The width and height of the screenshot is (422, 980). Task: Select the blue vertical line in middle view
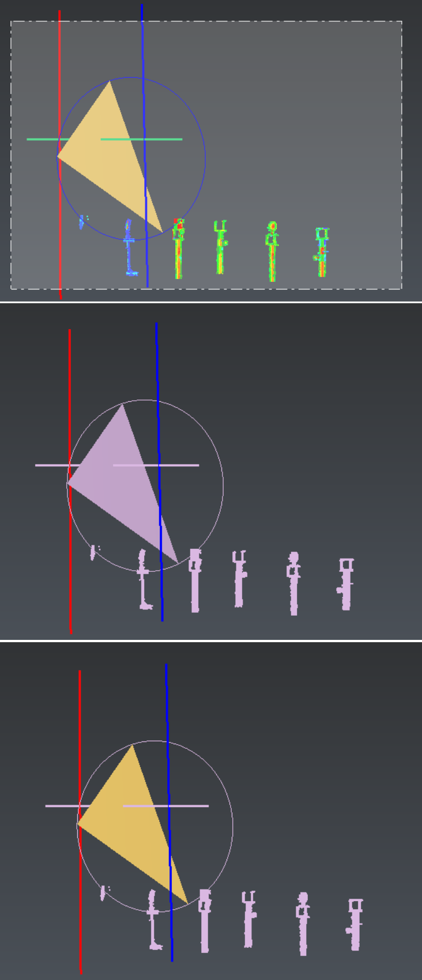tap(158, 404)
